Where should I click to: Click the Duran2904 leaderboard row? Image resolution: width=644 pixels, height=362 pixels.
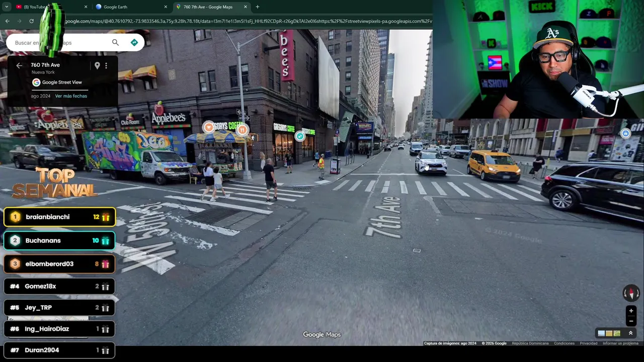point(59,350)
